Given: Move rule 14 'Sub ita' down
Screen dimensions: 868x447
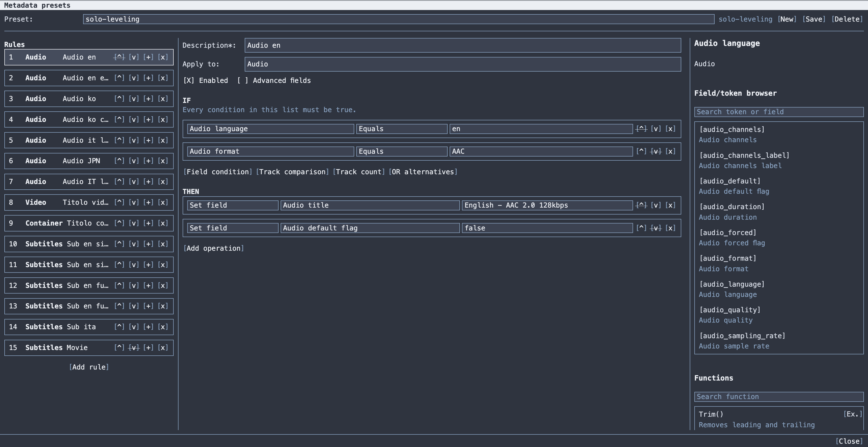Looking at the screenshot, I should pos(134,327).
